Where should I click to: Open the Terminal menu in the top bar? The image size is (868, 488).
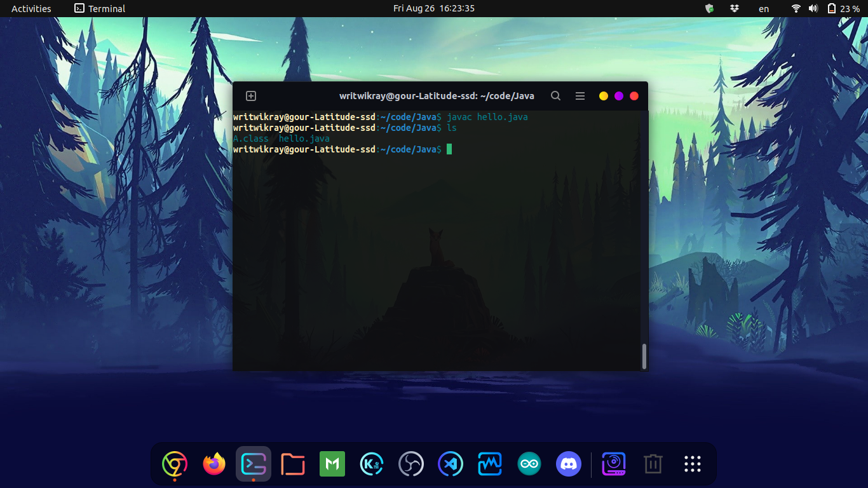(100, 8)
